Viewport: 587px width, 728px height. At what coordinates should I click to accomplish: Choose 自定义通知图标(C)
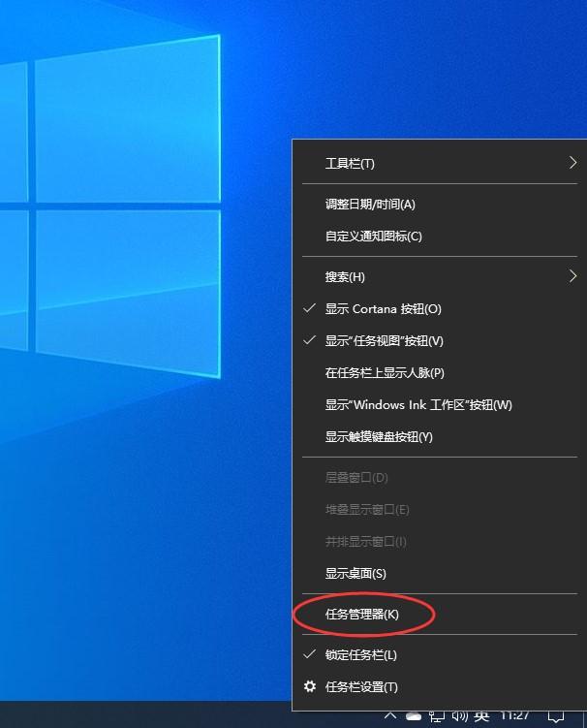point(373,237)
